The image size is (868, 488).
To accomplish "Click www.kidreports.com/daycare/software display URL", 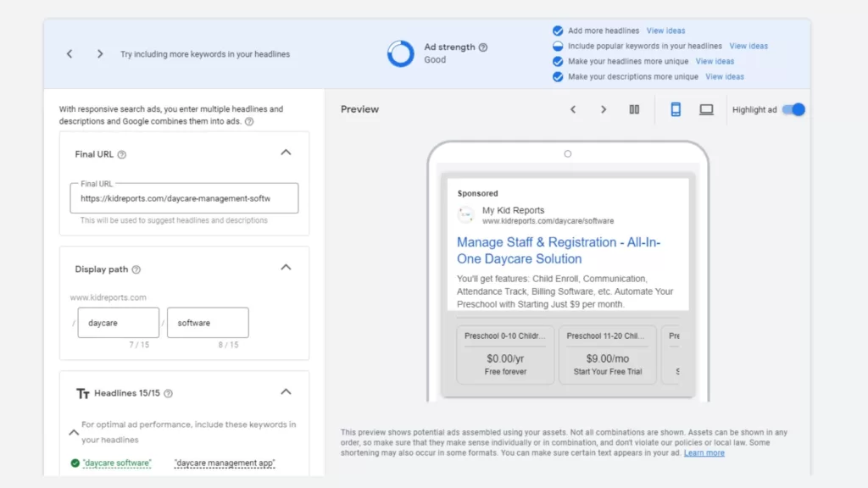I will pos(548,221).
